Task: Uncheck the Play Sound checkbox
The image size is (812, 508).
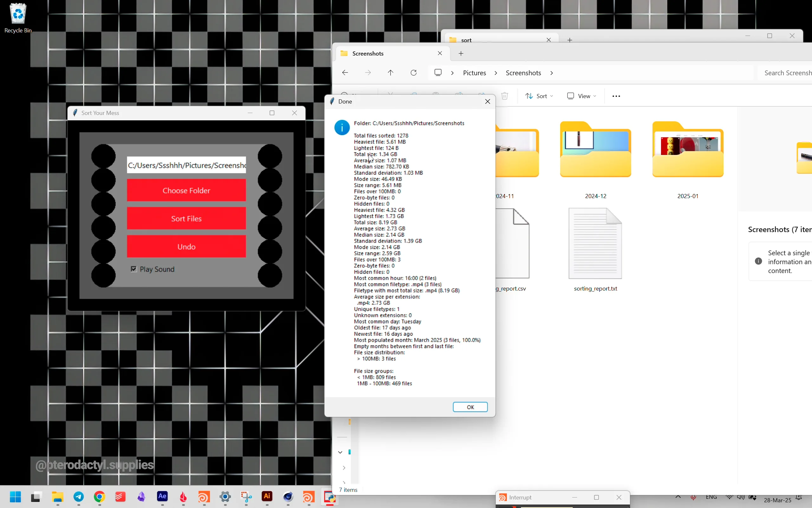Action: tap(134, 269)
